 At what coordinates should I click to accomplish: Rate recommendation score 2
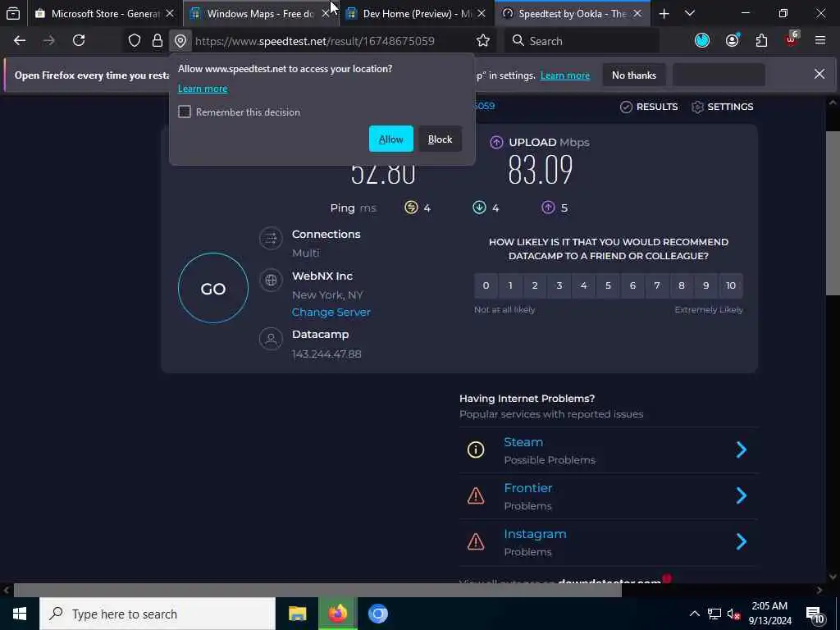535,285
